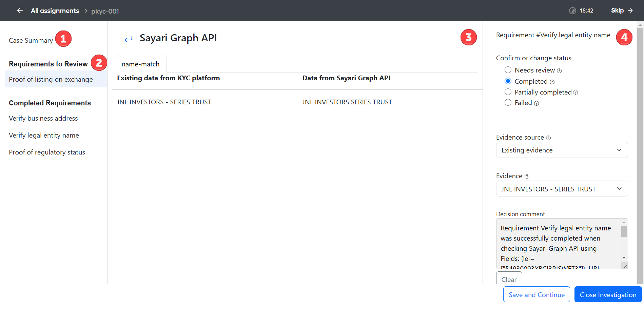Click the return arrow next to Sayari Graph API

128,39
